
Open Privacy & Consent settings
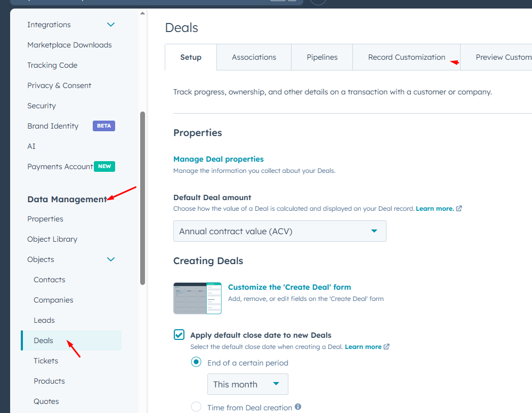tap(59, 85)
